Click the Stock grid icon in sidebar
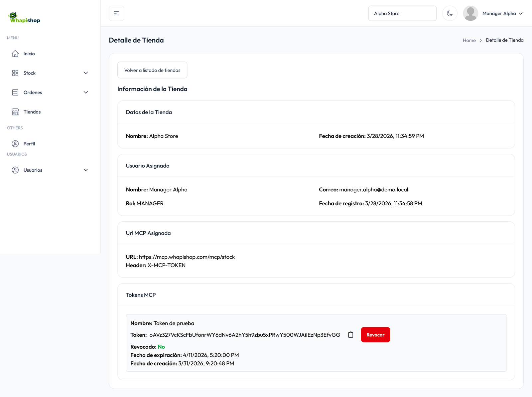Viewport: 532px width, 397px height. (x=15, y=73)
